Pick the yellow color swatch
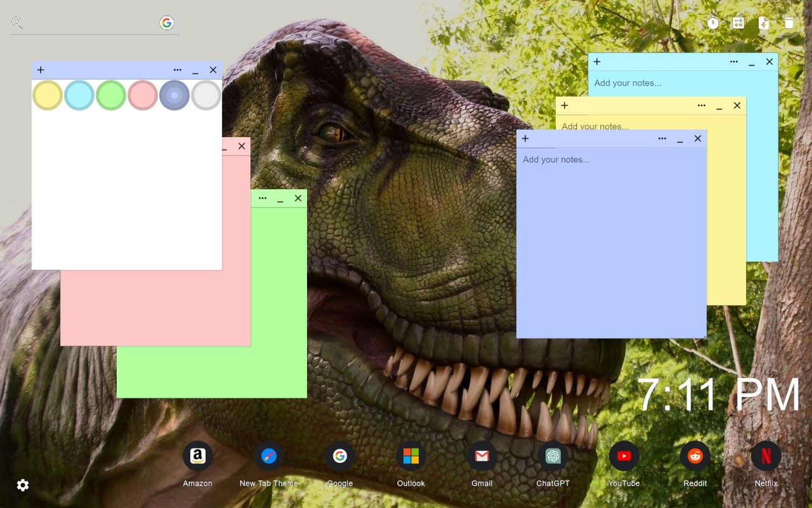The width and height of the screenshot is (812, 508). [48, 95]
